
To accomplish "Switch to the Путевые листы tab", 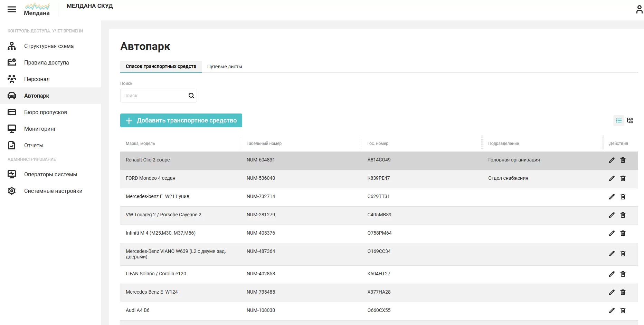I will [x=225, y=67].
